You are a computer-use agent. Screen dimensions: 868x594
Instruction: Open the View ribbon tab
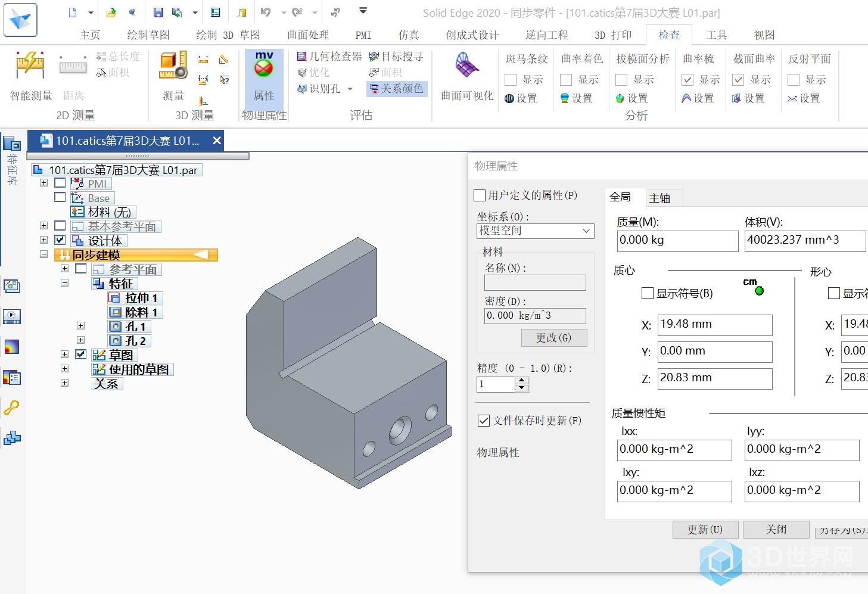[764, 35]
